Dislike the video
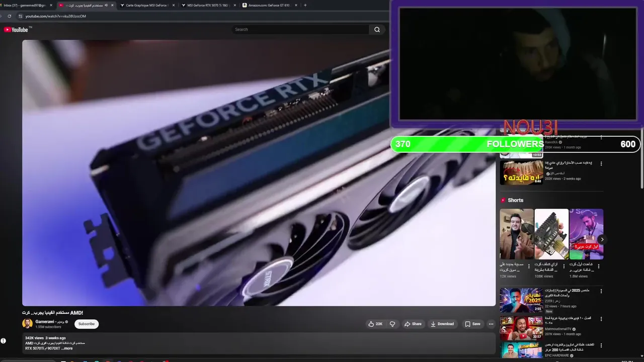Screen dimensions: 644x362 [392, 324]
